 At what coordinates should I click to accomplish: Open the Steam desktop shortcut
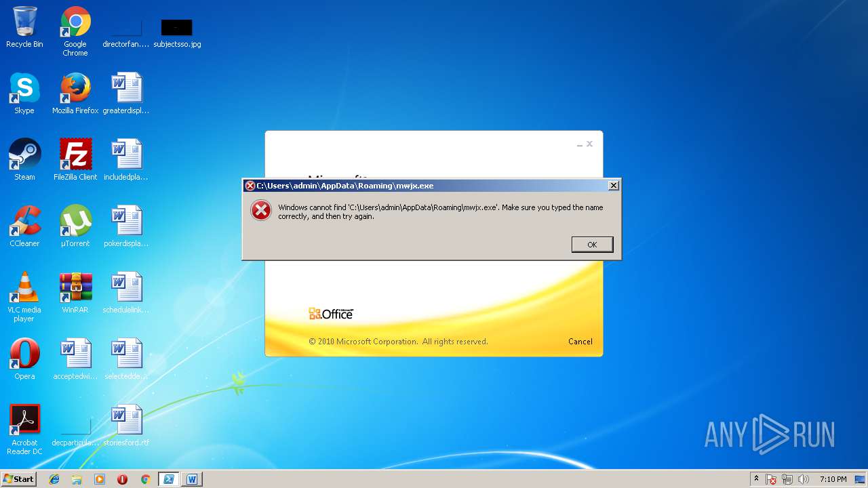[24, 160]
